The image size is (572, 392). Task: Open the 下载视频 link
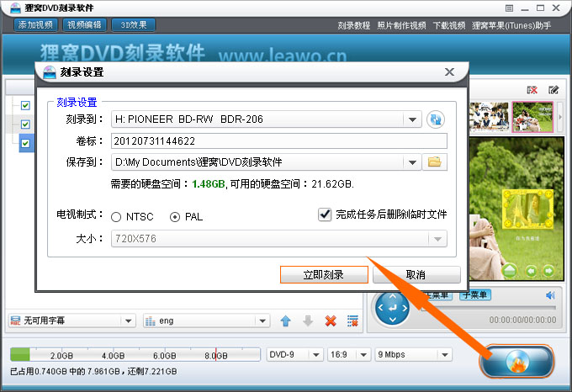449,25
